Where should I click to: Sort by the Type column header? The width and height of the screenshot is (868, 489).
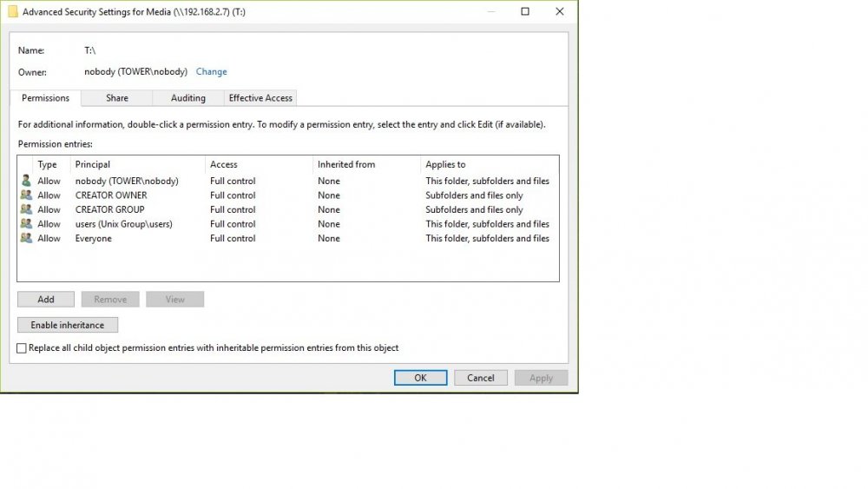(x=47, y=164)
